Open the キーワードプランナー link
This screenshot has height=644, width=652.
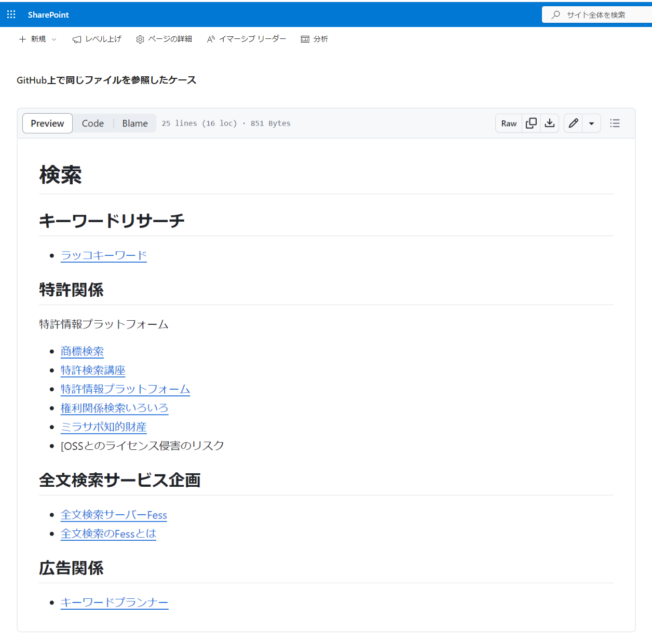(114, 602)
